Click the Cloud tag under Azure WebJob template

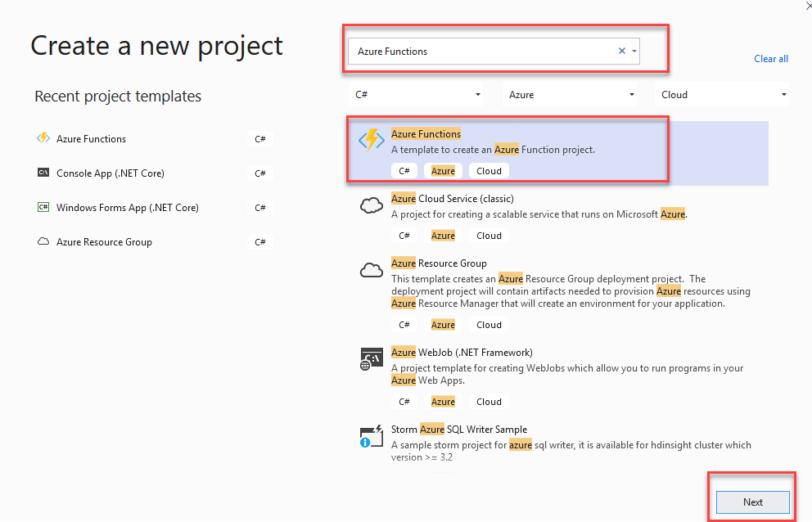[489, 402]
